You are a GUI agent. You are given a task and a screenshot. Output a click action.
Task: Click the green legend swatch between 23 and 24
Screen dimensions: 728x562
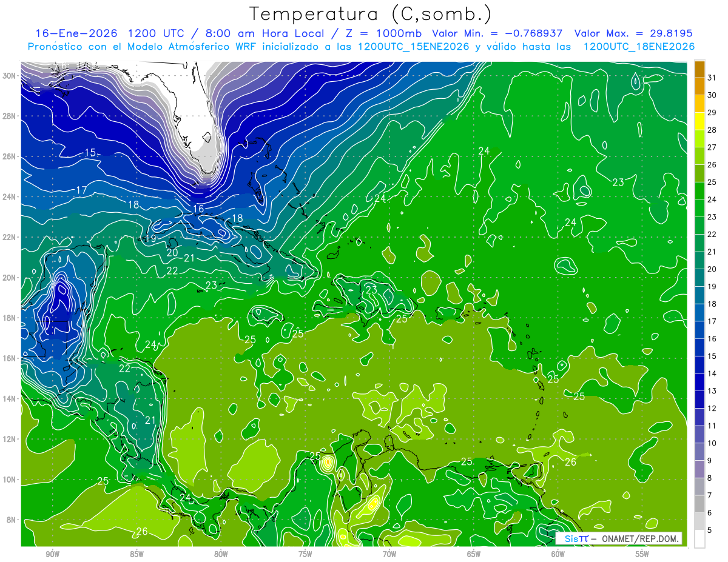click(699, 208)
